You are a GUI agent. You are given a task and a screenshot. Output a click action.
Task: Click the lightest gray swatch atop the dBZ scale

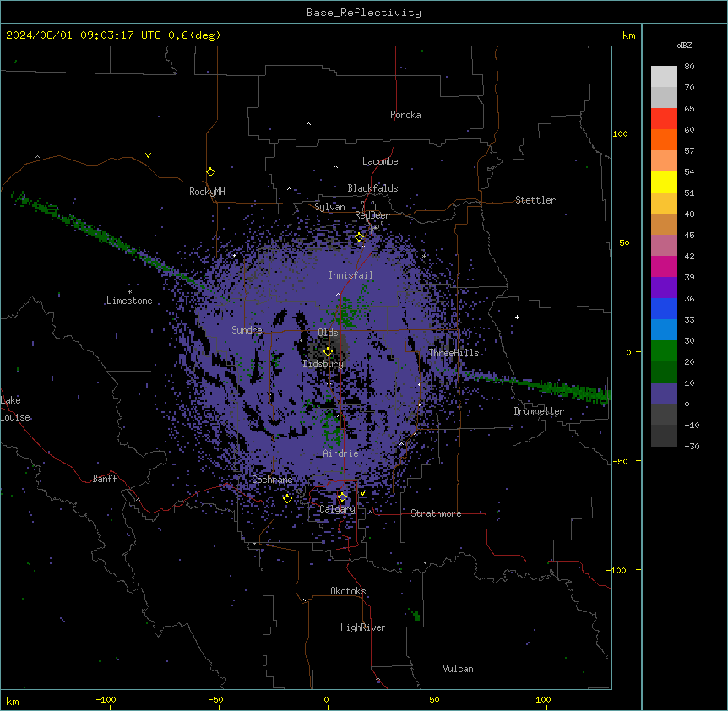pos(664,76)
